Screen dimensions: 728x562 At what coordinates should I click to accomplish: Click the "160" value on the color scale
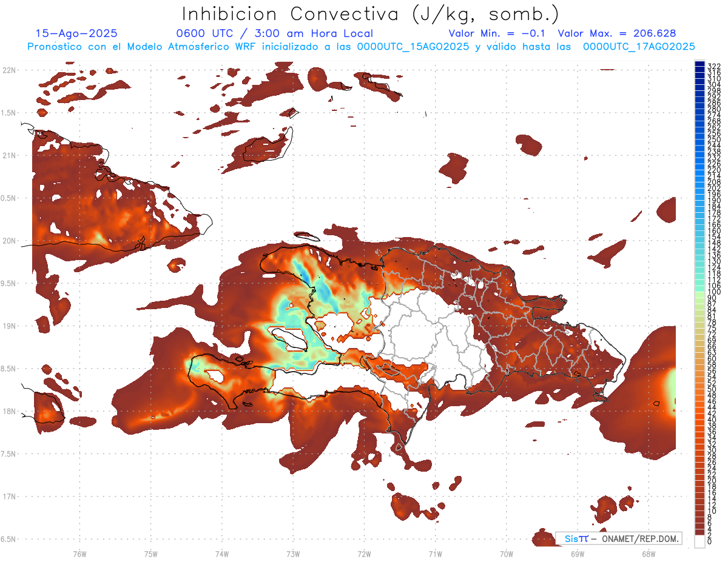click(x=714, y=231)
